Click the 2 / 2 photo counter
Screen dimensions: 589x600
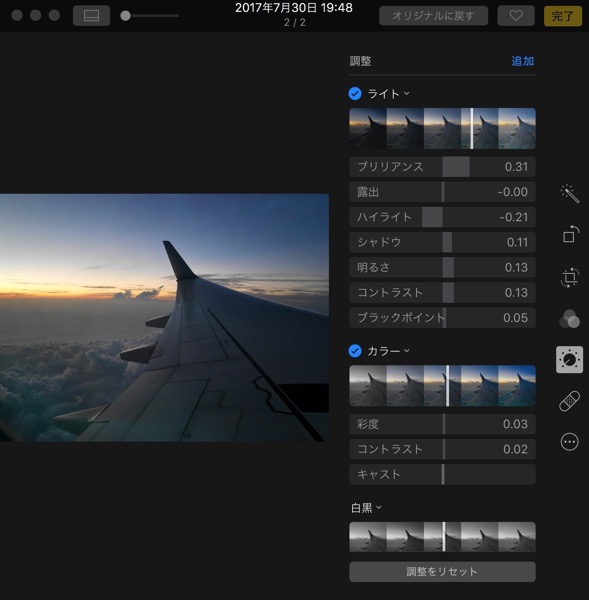coord(295,23)
